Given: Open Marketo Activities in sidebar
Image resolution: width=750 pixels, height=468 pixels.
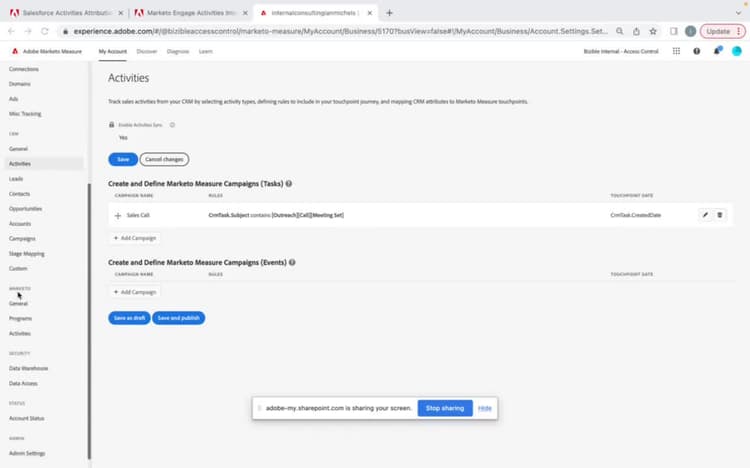Looking at the screenshot, I should point(20,334).
